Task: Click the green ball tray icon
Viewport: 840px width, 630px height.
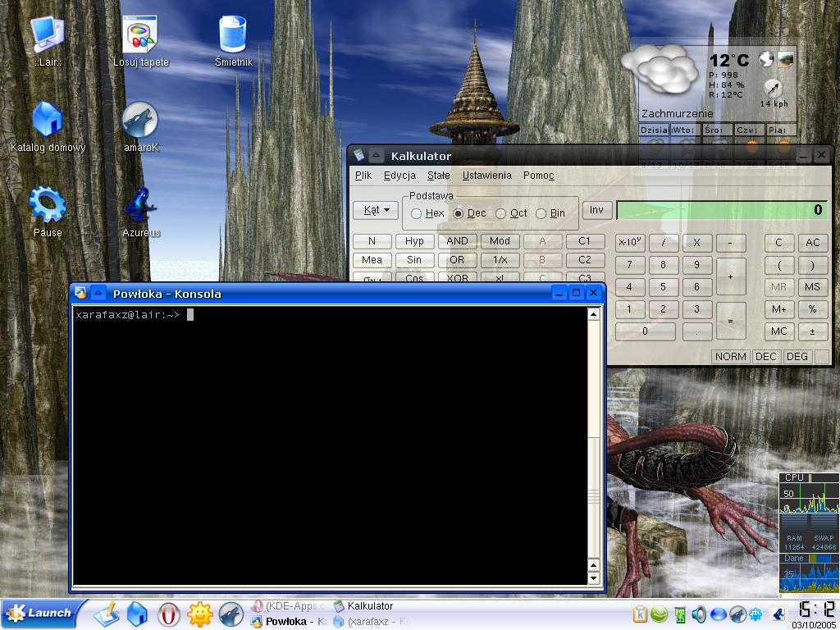Action: coord(660,614)
